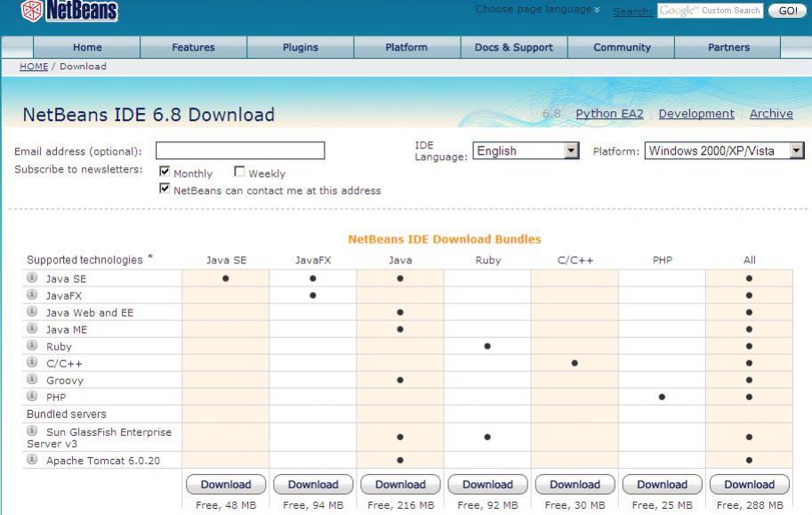Viewport: 812px width, 515px height.
Task: Open the Archive link
Action: (771, 114)
